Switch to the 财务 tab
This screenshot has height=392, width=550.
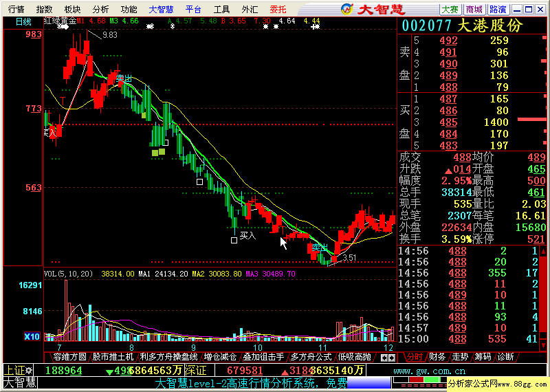click(x=437, y=357)
